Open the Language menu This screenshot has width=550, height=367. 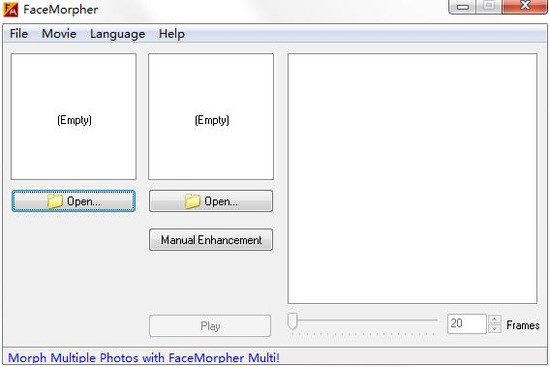118,34
